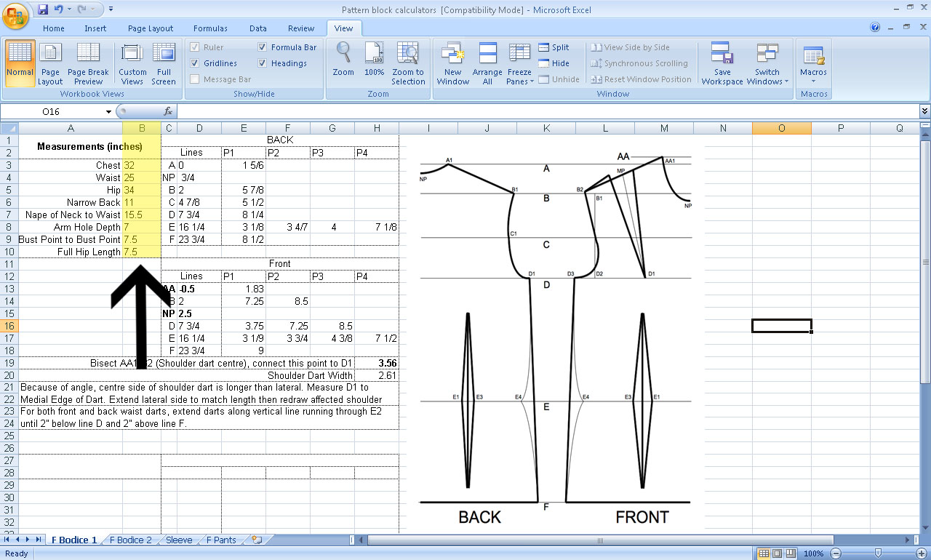Image resolution: width=931 pixels, height=560 pixels.
Task: Open Custom Views dialog
Action: click(132, 63)
